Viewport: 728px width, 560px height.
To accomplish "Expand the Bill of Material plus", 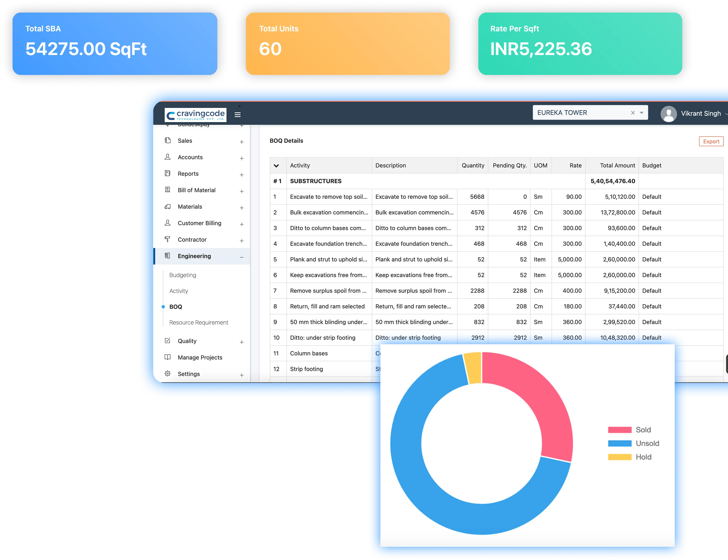I will pos(242,191).
